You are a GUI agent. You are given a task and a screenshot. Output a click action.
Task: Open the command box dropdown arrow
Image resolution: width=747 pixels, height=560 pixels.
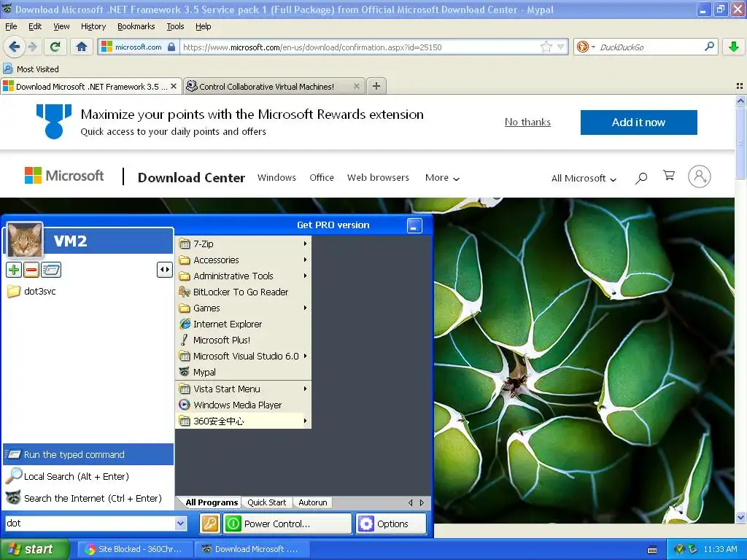click(x=180, y=524)
